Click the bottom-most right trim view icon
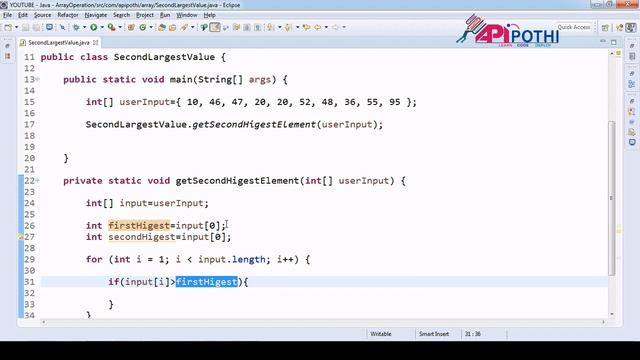Screen dimensions: 640x360 tap(632, 142)
